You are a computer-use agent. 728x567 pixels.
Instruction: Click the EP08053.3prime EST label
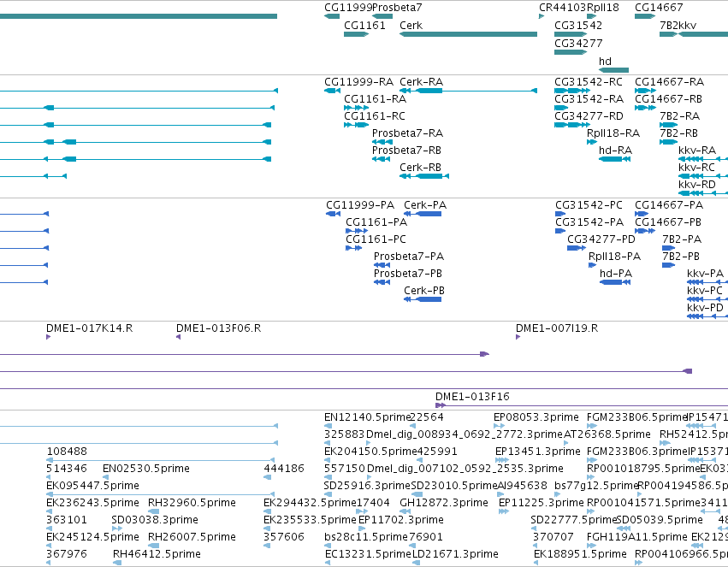536,417
